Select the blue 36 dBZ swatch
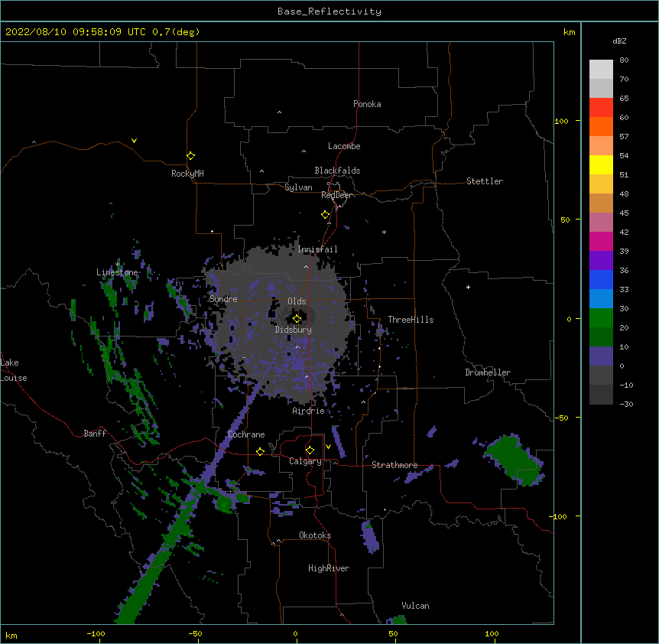The width and height of the screenshot is (659, 644). 601,279
